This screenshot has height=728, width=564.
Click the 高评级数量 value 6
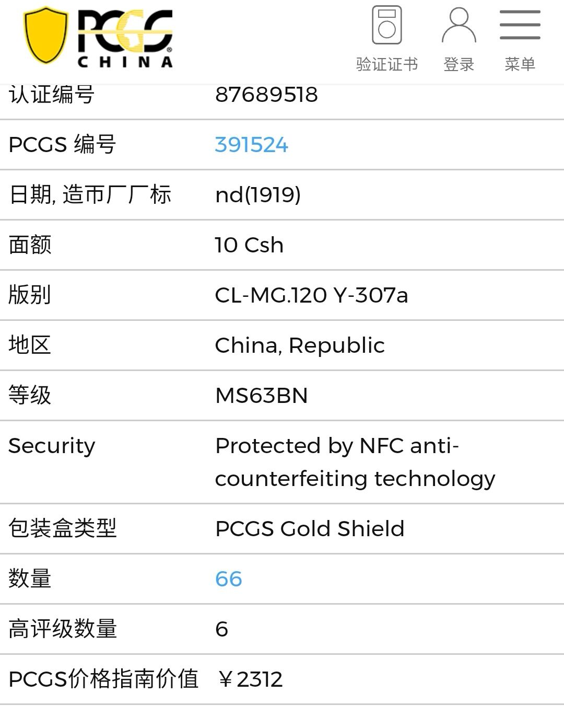(x=221, y=629)
